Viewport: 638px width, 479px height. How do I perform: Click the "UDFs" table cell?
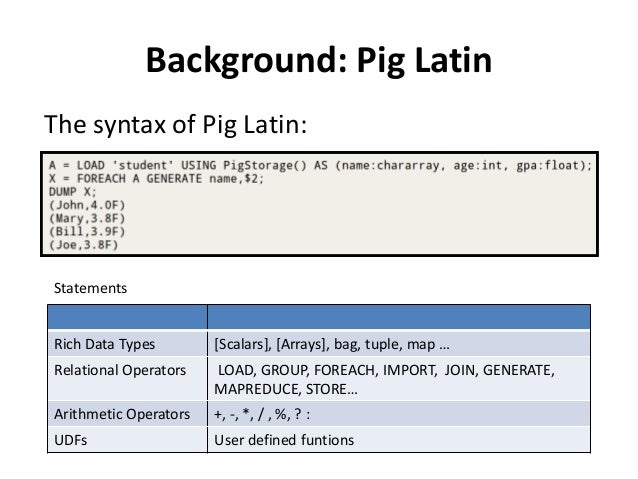point(127,440)
